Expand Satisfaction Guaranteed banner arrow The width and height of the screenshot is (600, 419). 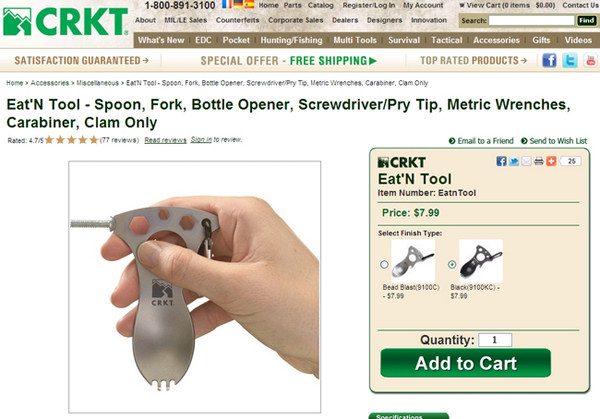[145, 60]
